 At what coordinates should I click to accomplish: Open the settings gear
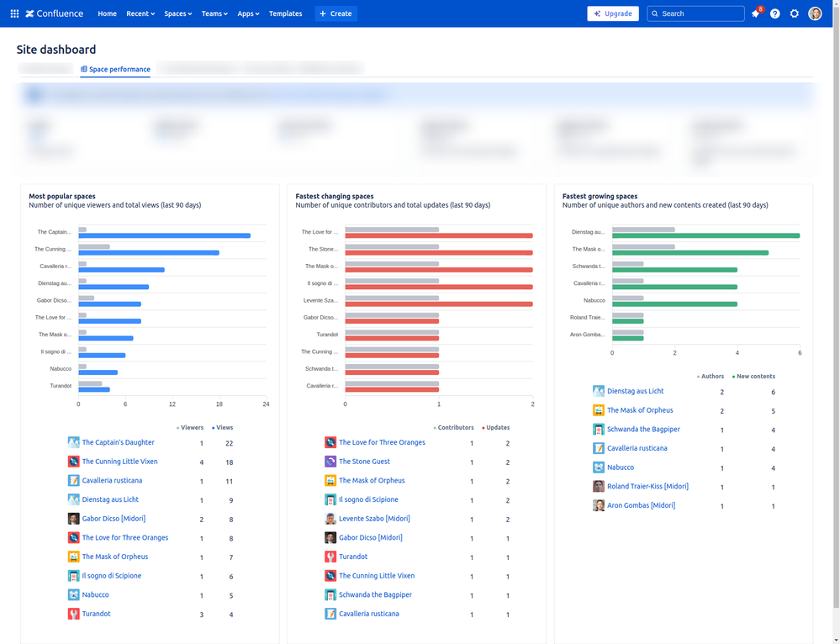(x=794, y=13)
